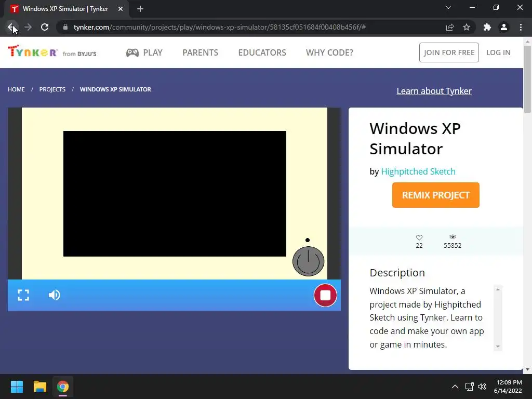Click the LOG IN link
Viewport: 532px width, 399px height.
point(498,52)
